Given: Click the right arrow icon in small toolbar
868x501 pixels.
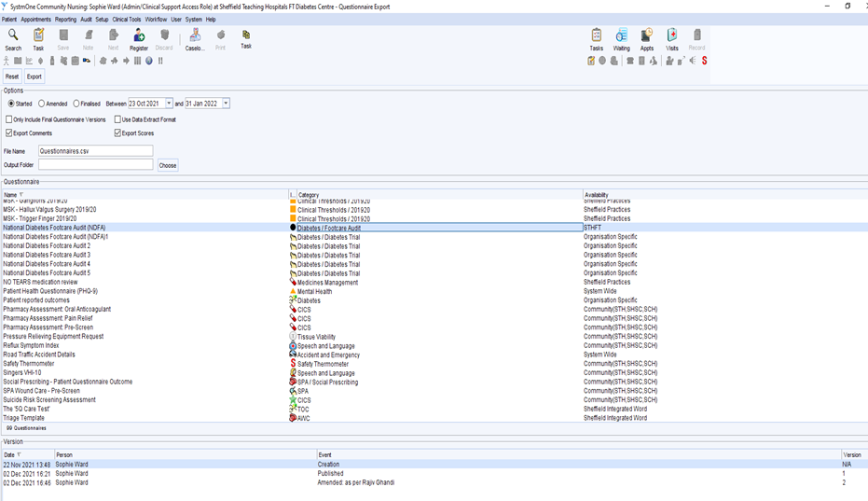Looking at the screenshot, I should pyautogui.click(x=126, y=61).
